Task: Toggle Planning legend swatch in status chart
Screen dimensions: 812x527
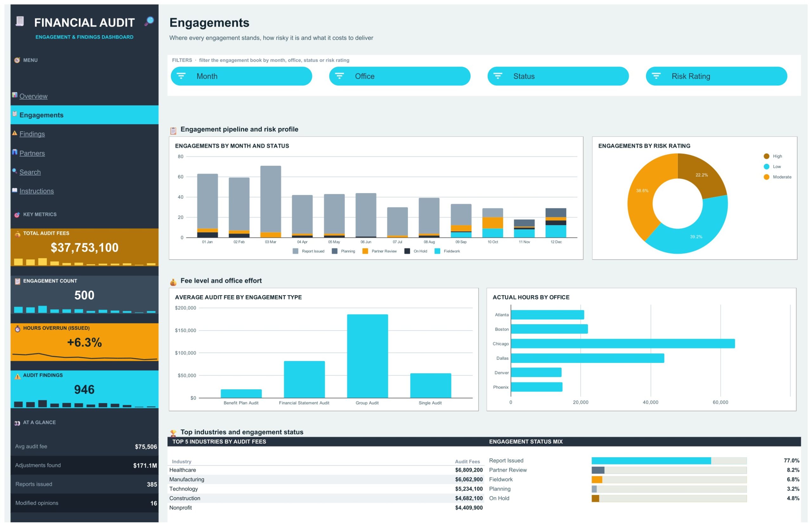Action: click(334, 251)
